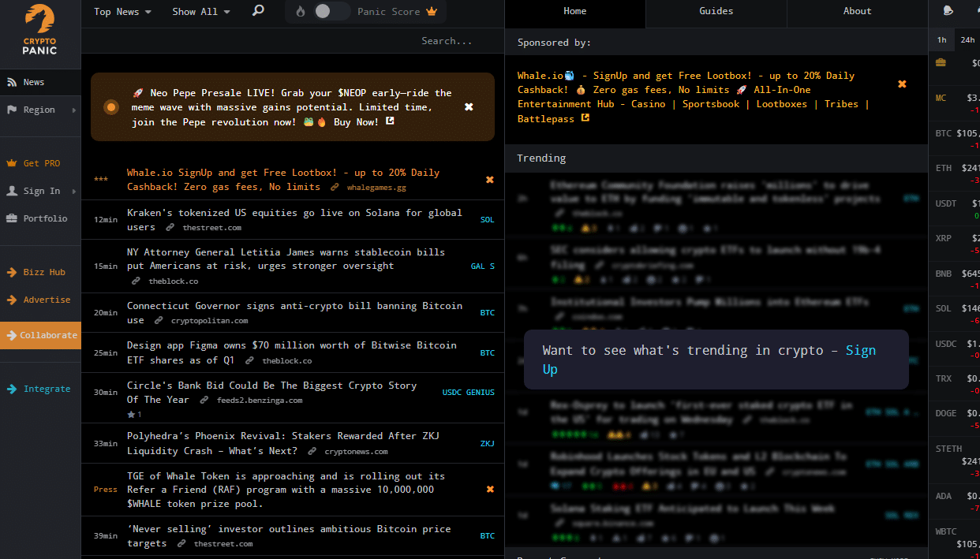This screenshot has height=559, width=980.
Task: Click the link icon before feeds2.benzinga.com
Action: (x=204, y=401)
